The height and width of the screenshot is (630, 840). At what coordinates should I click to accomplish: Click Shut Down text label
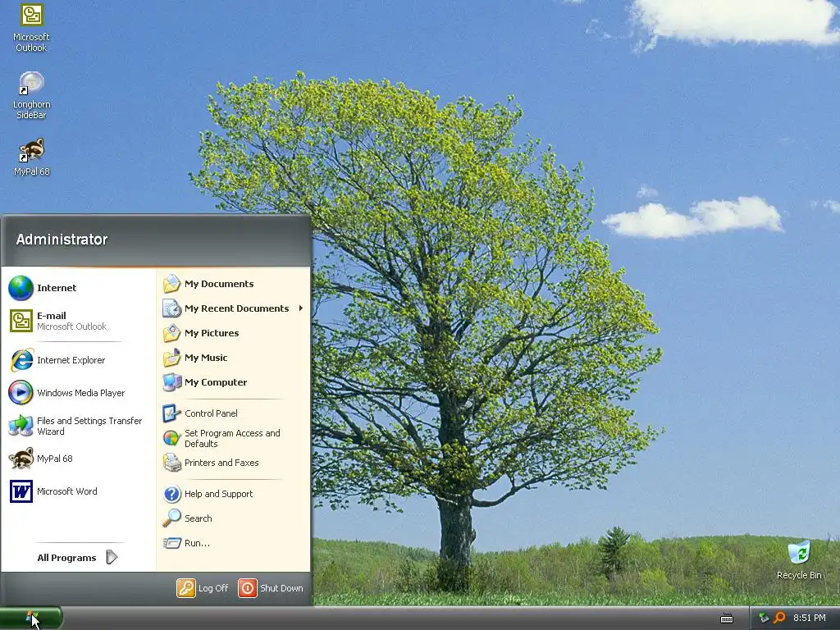click(x=281, y=588)
